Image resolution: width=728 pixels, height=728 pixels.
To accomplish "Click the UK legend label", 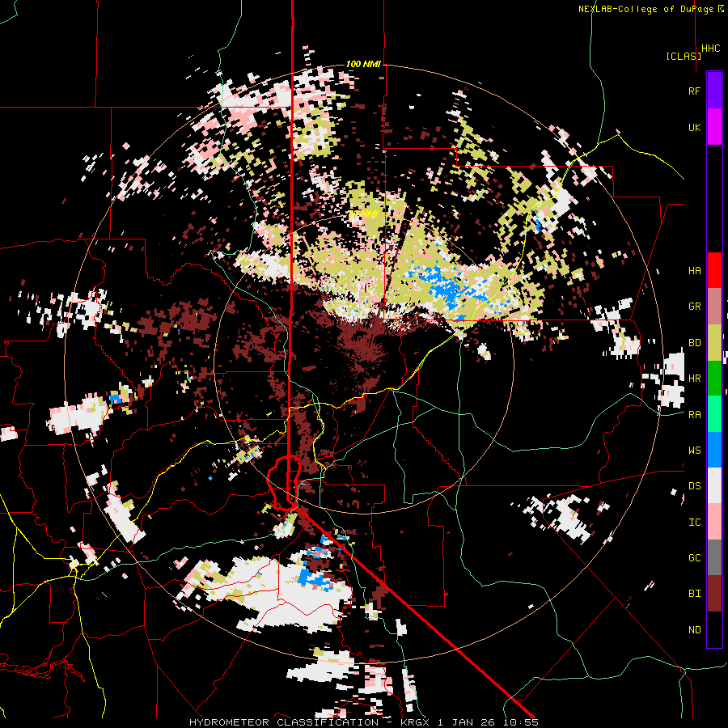I will click(x=694, y=127).
